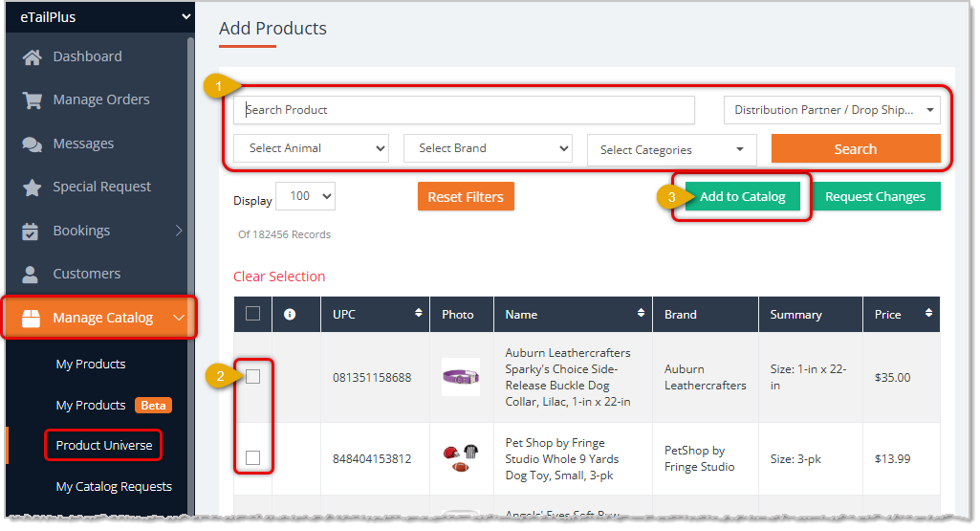
Task: Check the Pet Shop by Fringe row checkbox
Action: coord(253,458)
